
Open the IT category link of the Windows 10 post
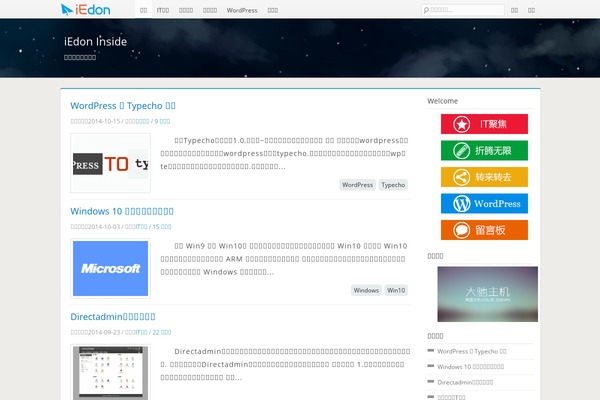tap(141, 227)
